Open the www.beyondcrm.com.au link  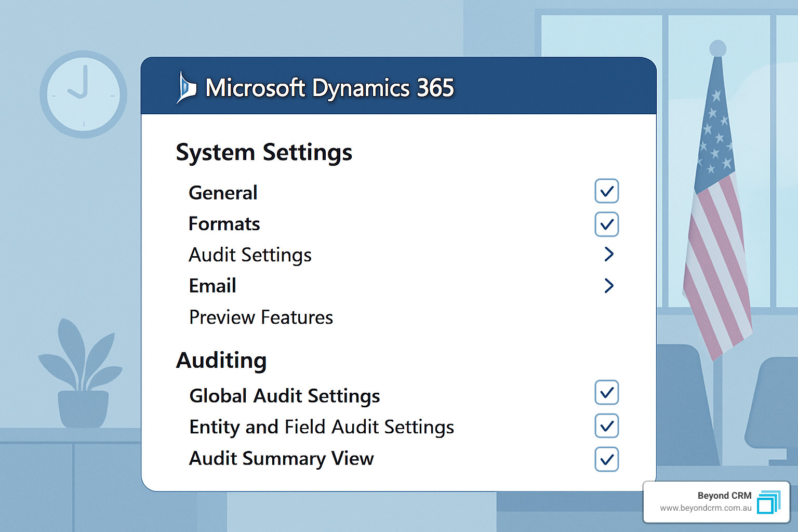coord(706,508)
